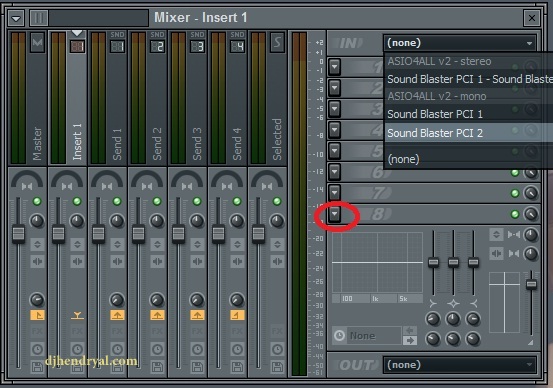This screenshot has width=553, height=388.
Task: Mute the Master track via green LED
Action: click(37, 201)
